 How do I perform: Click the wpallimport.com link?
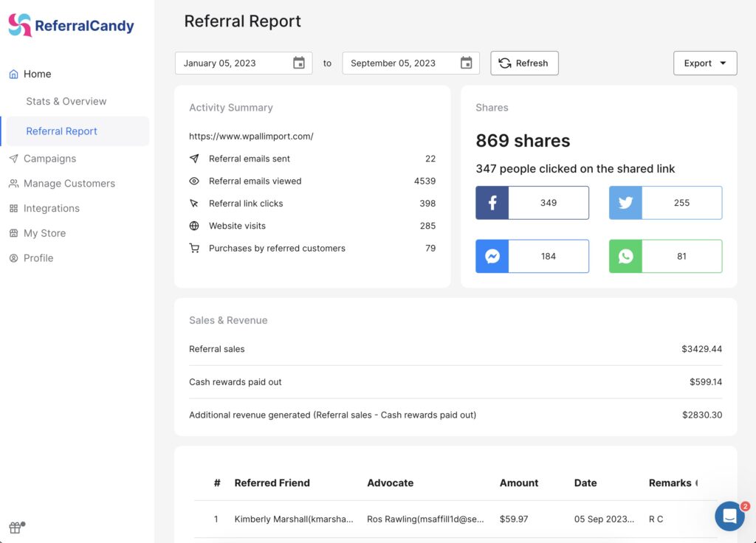tap(251, 136)
